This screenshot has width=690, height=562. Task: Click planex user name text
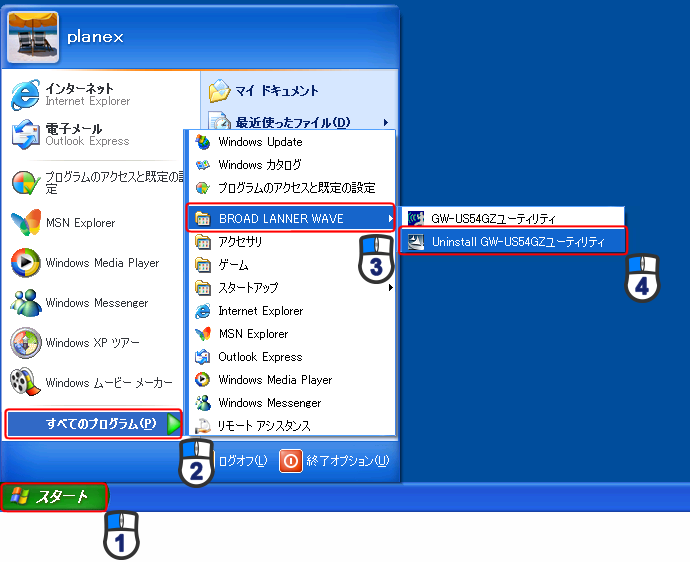(x=95, y=37)
